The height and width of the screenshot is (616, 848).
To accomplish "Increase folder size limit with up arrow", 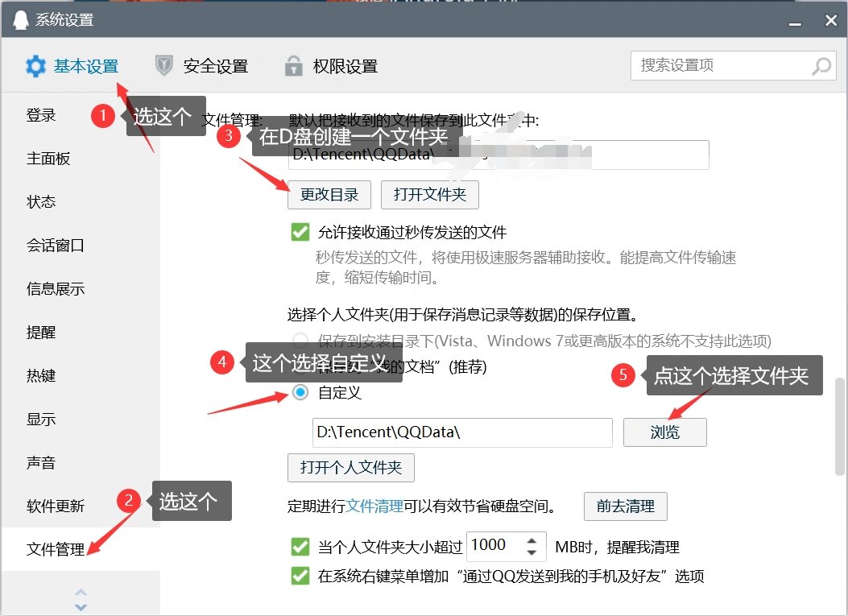I will [x=532, y=540].
